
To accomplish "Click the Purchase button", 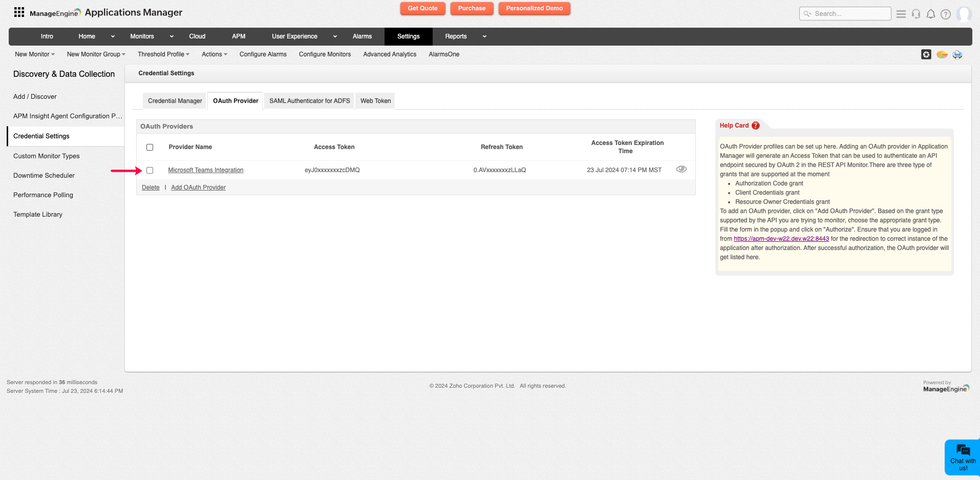I will [472, 8].
